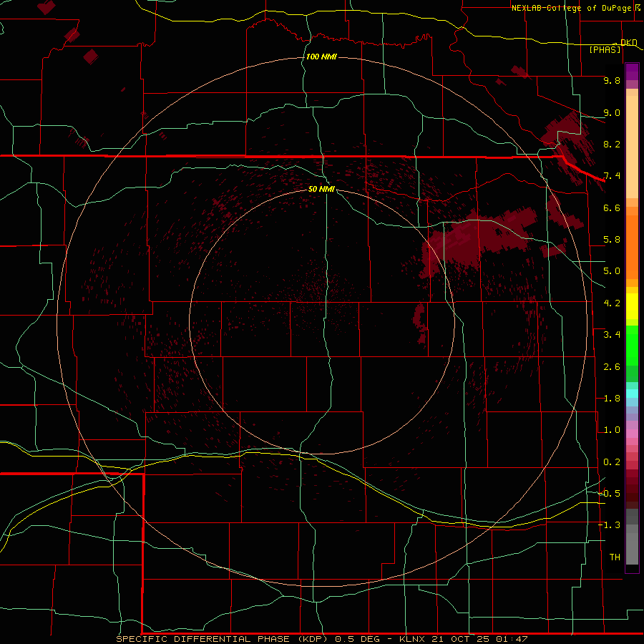This screenshot has height=644, width=644.
Task: Click the SPECIFIC DIFFERENTIAL PHASE (KDP) caption
Action: click(x=222, y=639)
